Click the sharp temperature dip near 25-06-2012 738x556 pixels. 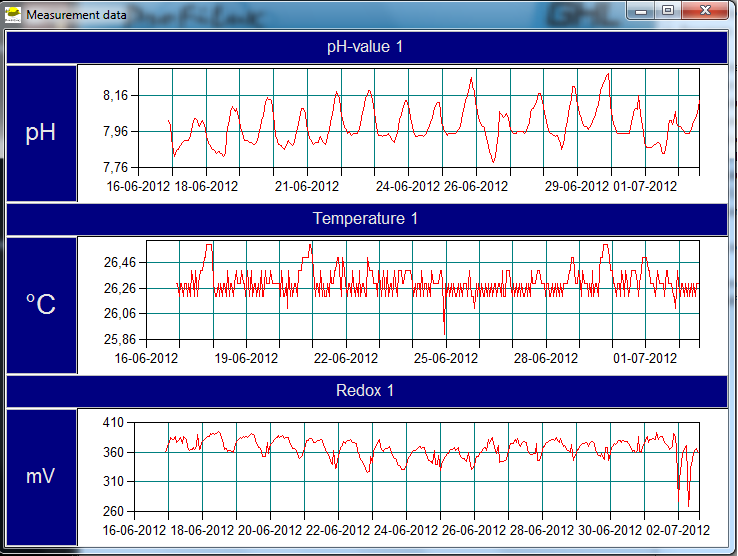pyautogui.click(x=444, y=330)
